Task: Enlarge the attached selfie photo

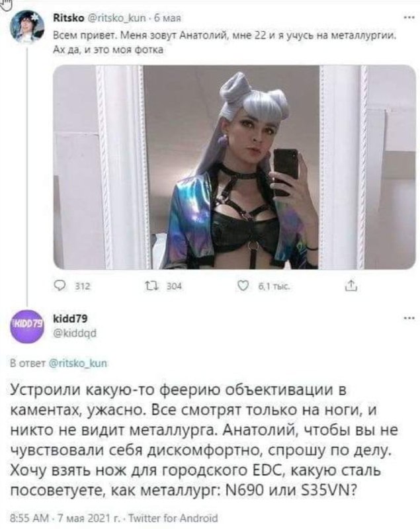Action: click(234, 167)
